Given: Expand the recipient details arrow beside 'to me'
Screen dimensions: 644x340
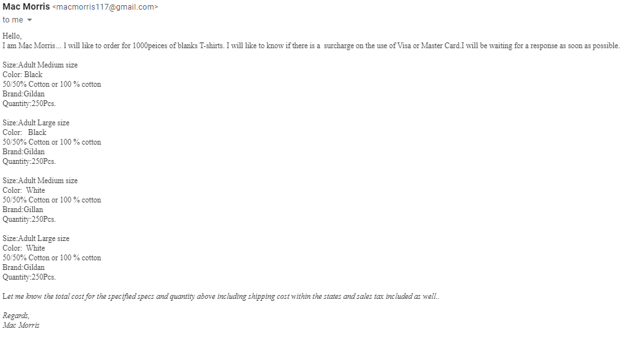Looking at the screenshot, I should click(29, 20).
